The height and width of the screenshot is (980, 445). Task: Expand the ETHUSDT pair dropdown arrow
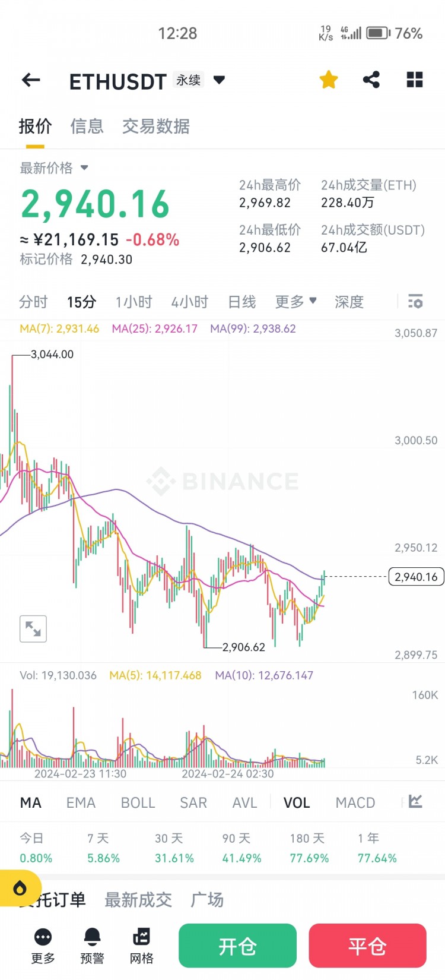click(x=219, y=80)
